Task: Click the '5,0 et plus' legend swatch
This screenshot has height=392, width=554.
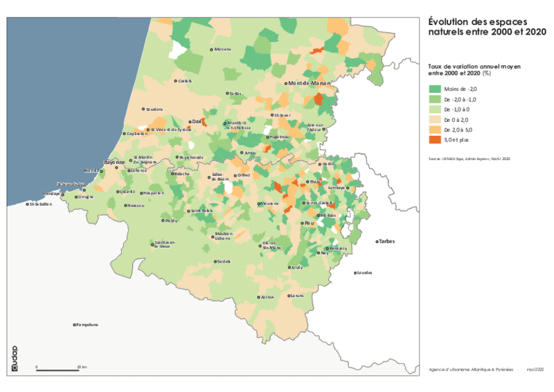Action: pos(435,140)
